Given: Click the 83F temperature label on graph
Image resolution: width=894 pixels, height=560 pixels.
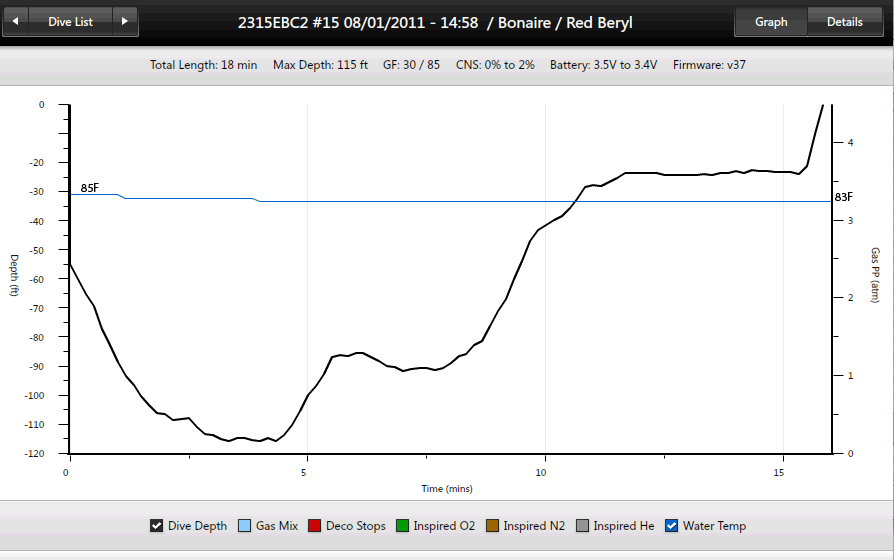Looking at the screenshot, I should [843, 198].
